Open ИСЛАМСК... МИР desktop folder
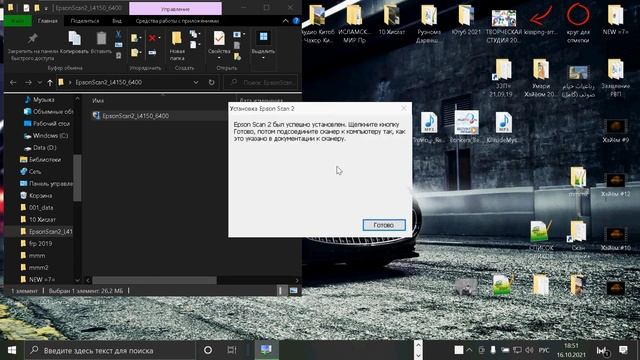 tap(354, 24)
